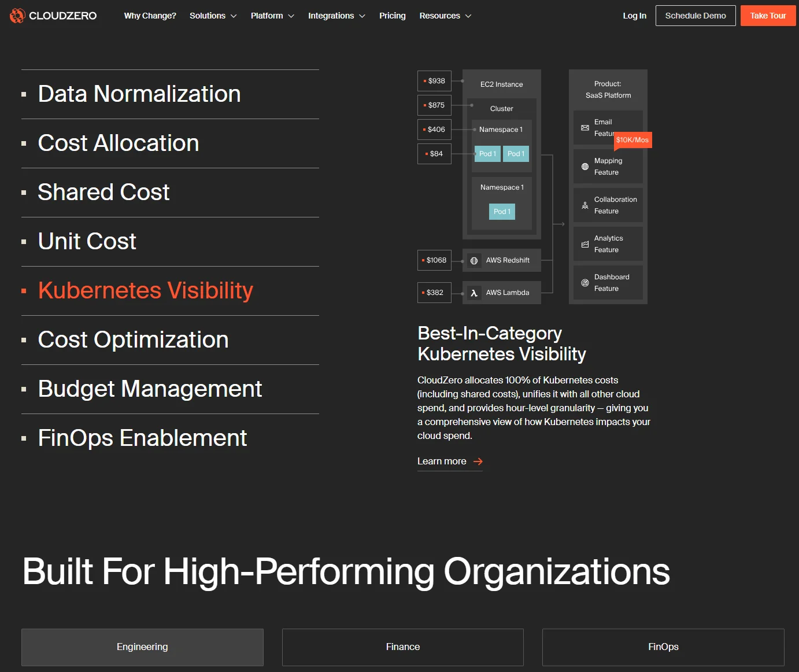This screenshot has width=799, height=672.
Task: Click the Product: SaaS Platform heading
Action: [x=608, y=90]
